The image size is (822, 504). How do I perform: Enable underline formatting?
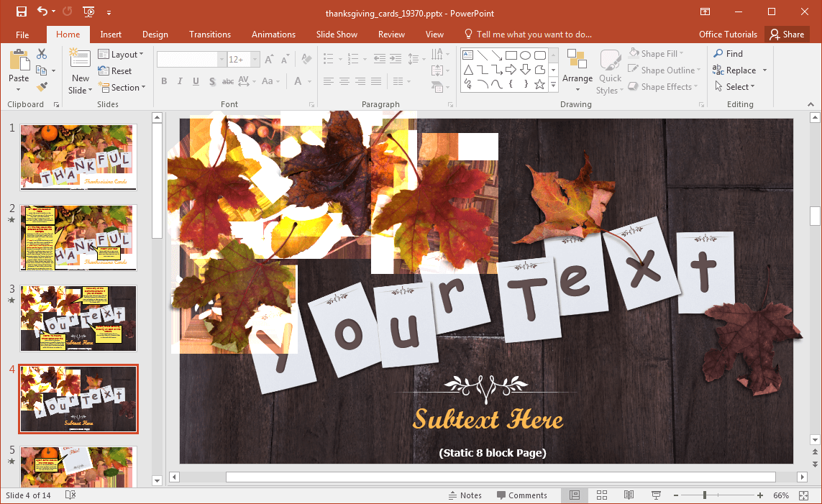tap(194, 81)
